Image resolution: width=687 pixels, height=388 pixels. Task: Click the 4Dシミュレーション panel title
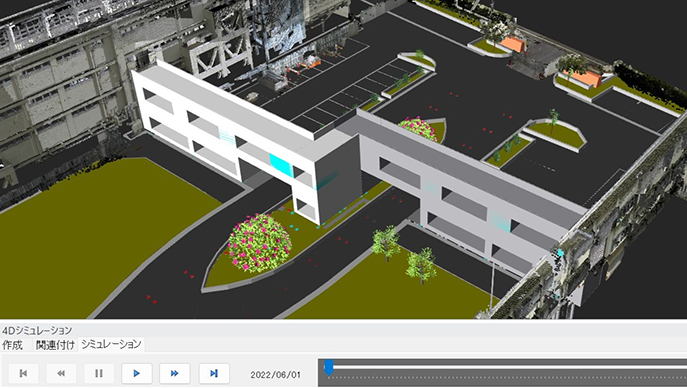[37, 330]
